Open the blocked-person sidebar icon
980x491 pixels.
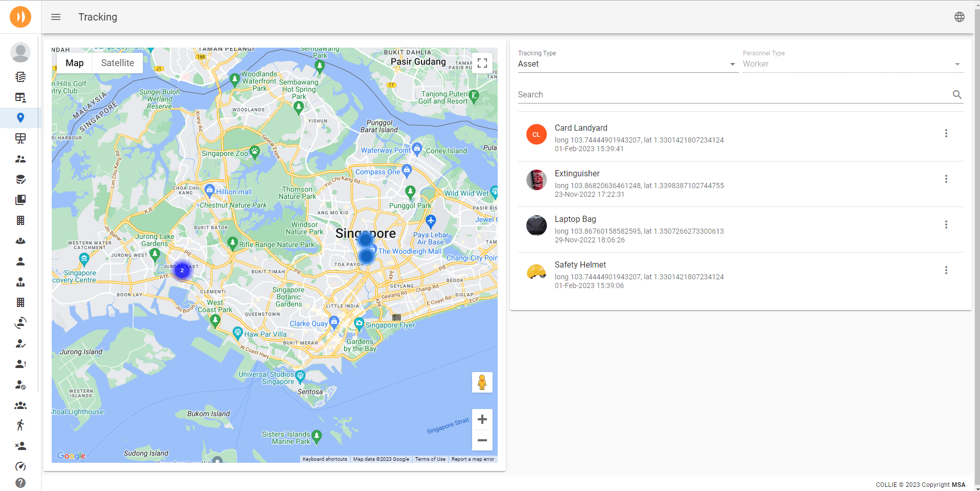coord(20,384)
